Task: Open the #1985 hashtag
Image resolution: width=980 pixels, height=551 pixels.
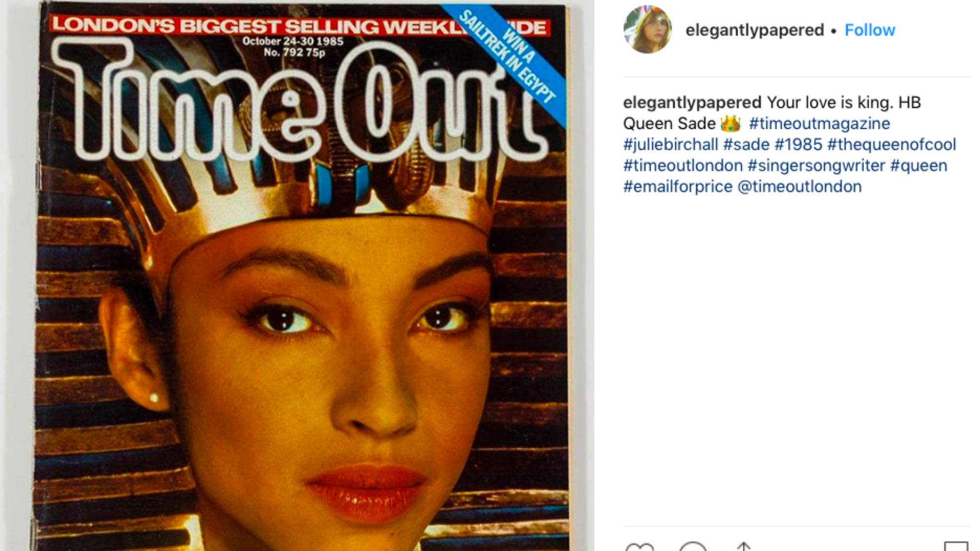Action: [x=798, y=144]
